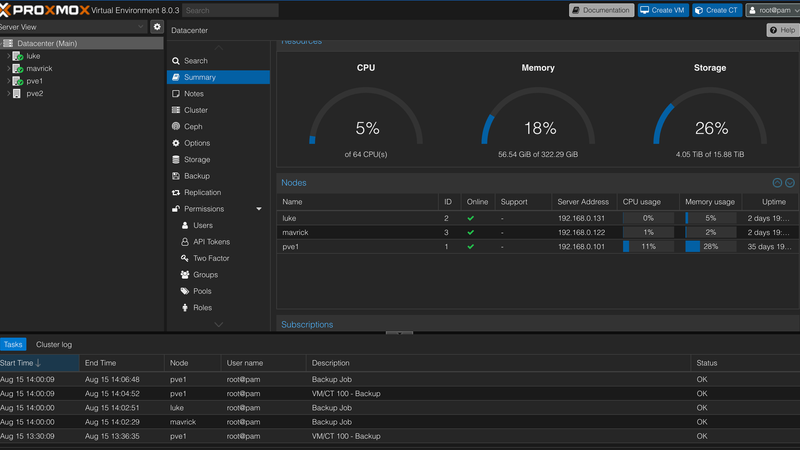Click the Replication icon in the menu
This screenshot has height=450, width=800.
[x=176, y=193]
